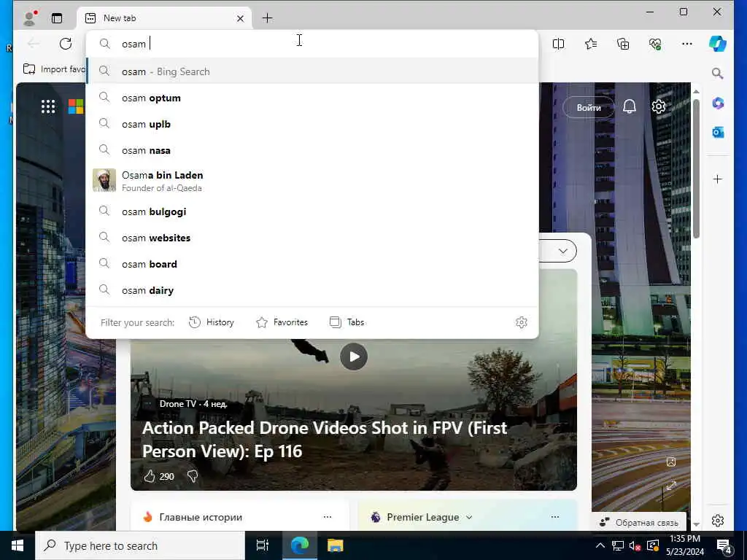Image resolution: width=747 pixels, height=560 pixels.
Task: Click the Обратная связь feedback button
Action: click(x=639, y=522)
